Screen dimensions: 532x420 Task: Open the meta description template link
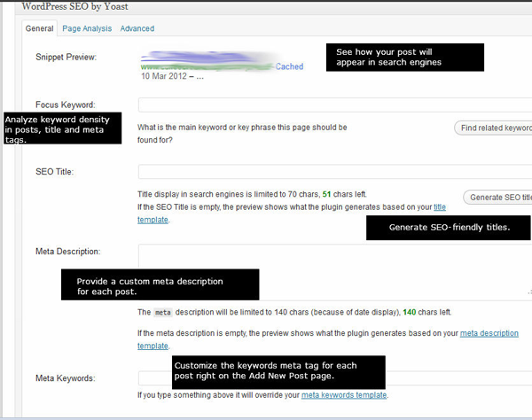tap(489, 333)
